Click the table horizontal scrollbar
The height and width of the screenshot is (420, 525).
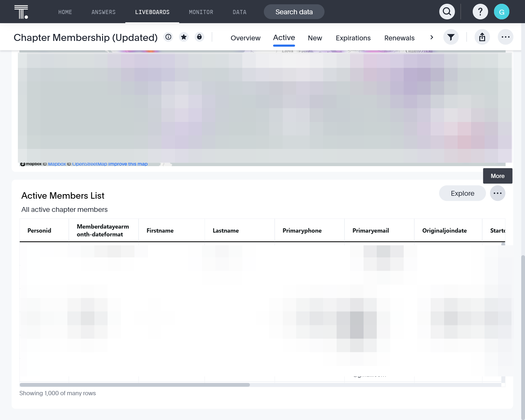pyautogui.click(x=135, y=385)
